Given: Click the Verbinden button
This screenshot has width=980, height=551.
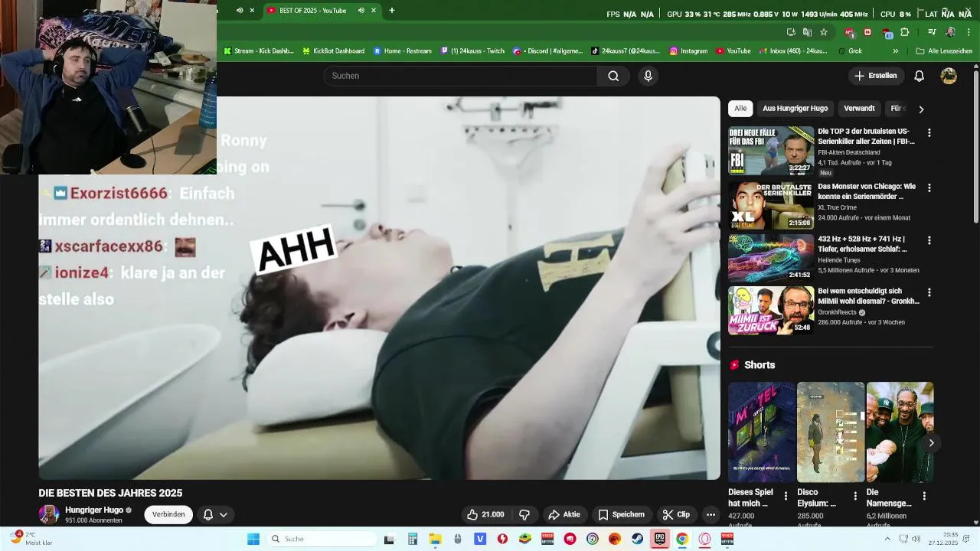Looking at the screenshot, I should point(168,514).
